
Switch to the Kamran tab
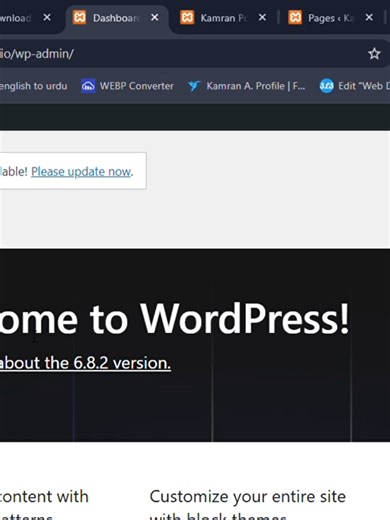224,18
